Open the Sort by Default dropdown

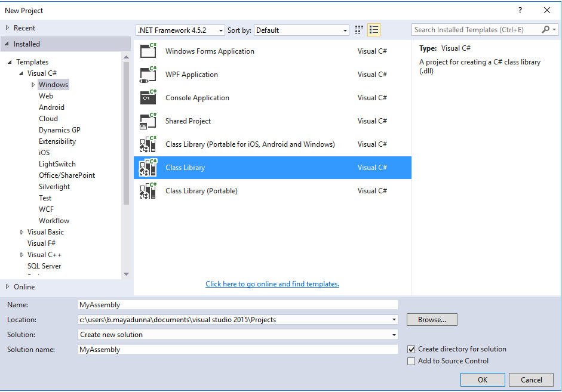[302, 30]
